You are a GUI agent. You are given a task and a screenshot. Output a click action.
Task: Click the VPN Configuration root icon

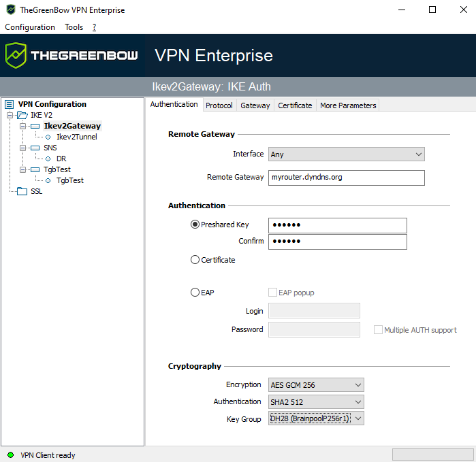pos(10,104)
